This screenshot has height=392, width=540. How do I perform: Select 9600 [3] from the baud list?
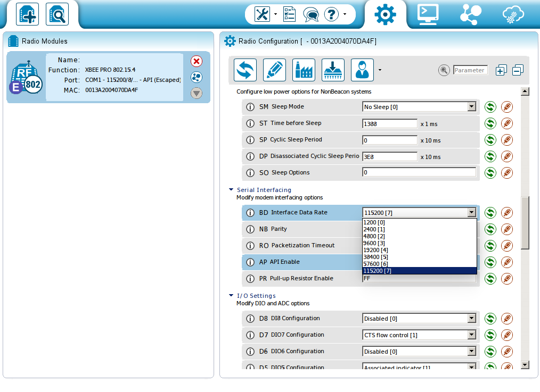point(420,243)
